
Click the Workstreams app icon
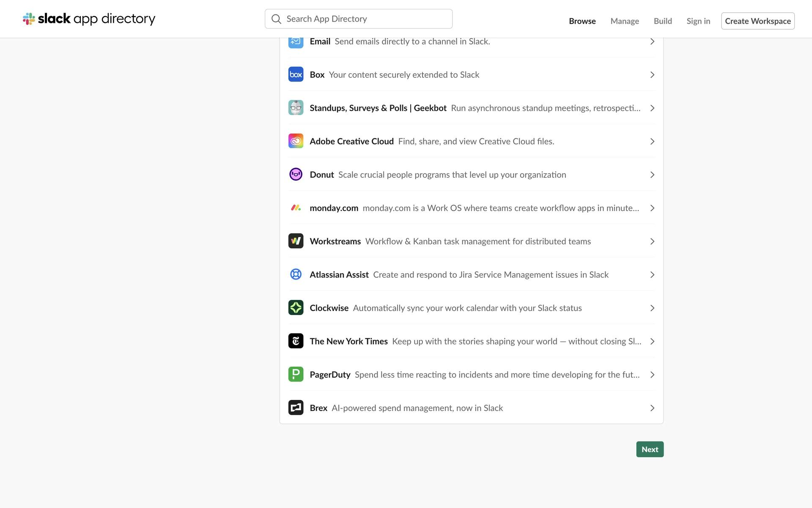pyautogui.click(x=296, y=241)
